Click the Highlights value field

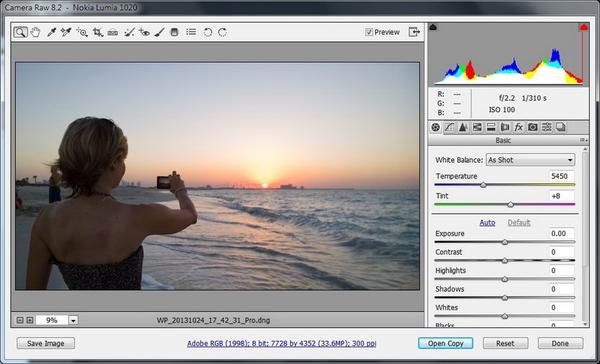tap(561, 271)
